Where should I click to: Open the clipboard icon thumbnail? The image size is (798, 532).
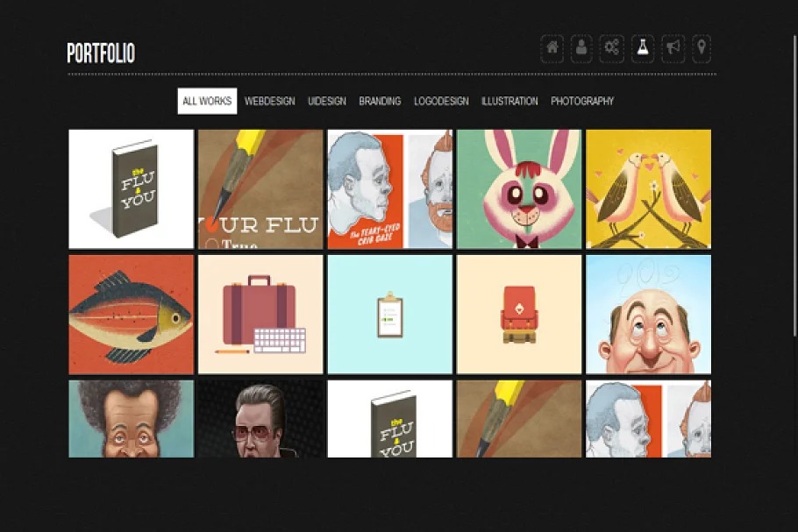(x=389, y=315)
